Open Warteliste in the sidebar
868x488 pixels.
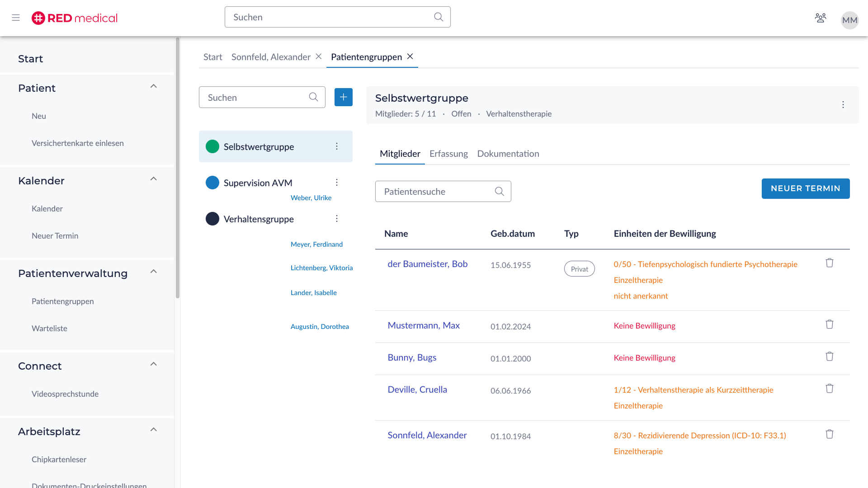[x=49, y=328]
